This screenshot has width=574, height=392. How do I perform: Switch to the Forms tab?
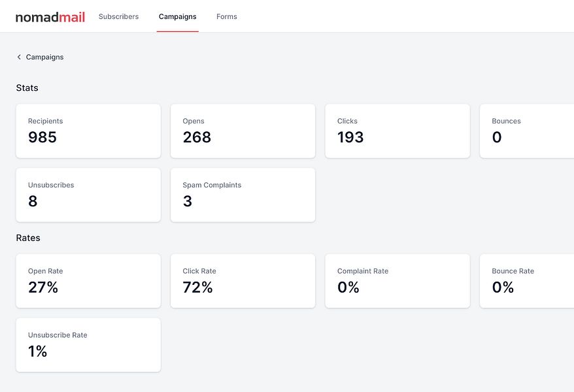(227, 16)
